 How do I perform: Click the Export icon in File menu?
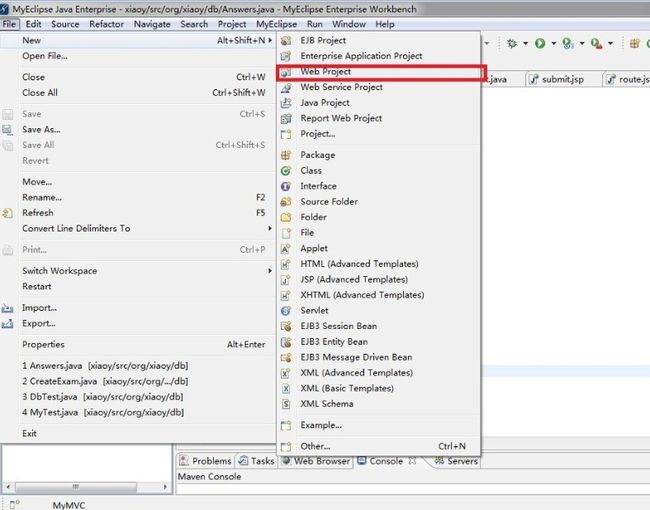7,324
